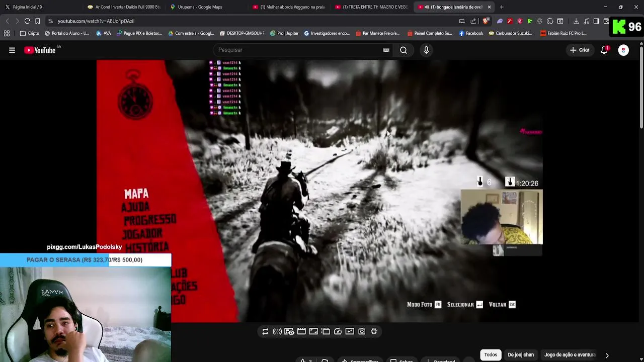Close the active bongada lendária tab
644x362 pixels.
coord(489,7)
